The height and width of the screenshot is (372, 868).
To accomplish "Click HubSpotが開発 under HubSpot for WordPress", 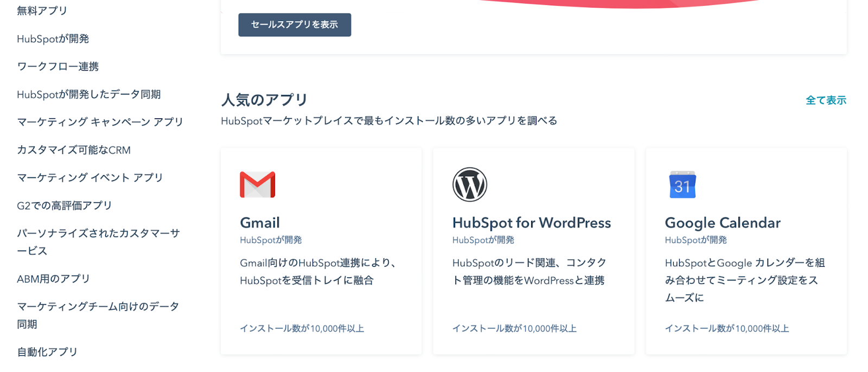I will point(483,240).
